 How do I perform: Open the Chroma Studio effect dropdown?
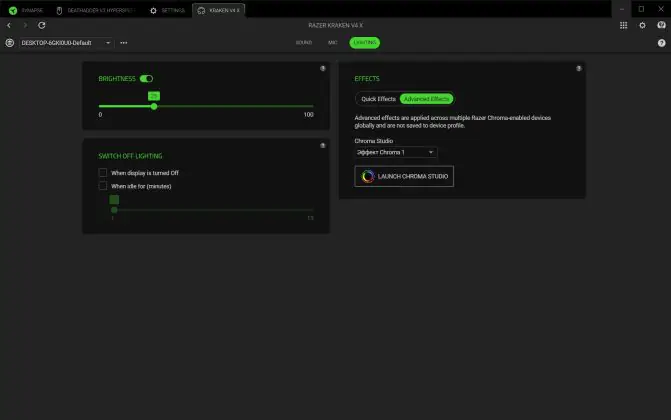(x=396, y=152)
